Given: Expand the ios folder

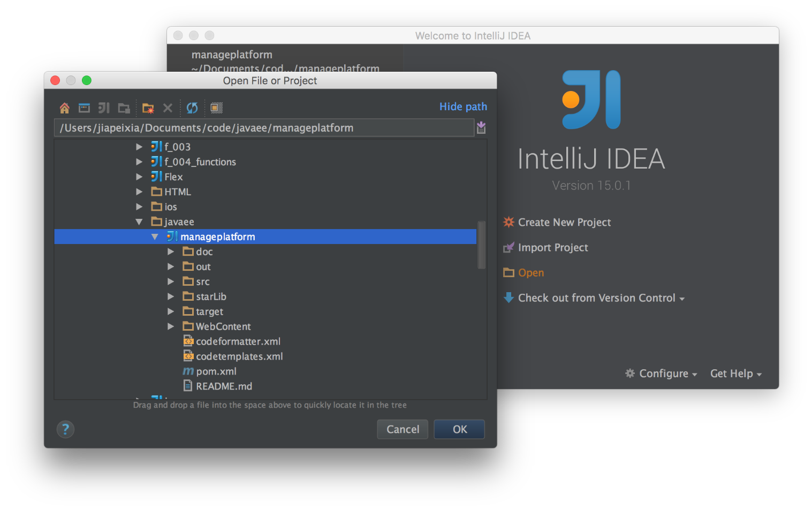Looking at the screenshot, I should pos(139,207).
